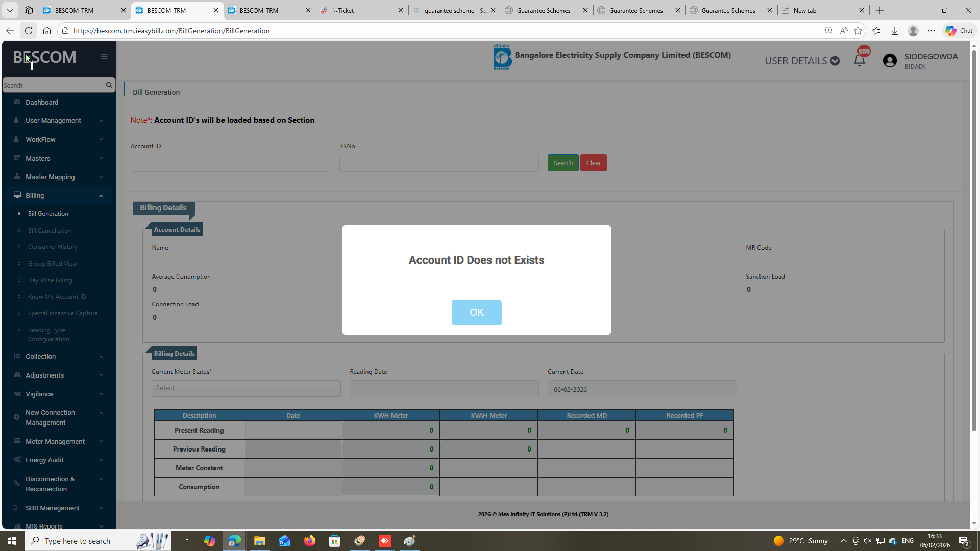Click the BESCOM company logo icon
The width and height of the screenshot is (980, 551).
[502, 57]
